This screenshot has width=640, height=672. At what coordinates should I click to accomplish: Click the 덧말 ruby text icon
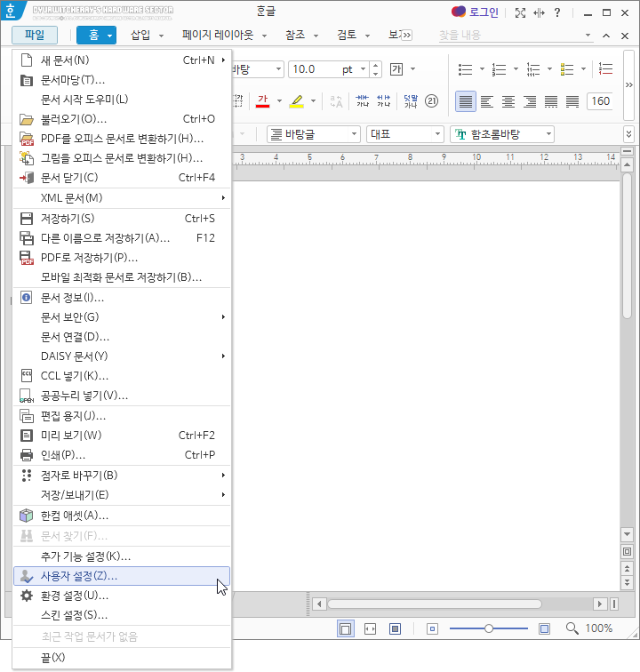point(411,101)
